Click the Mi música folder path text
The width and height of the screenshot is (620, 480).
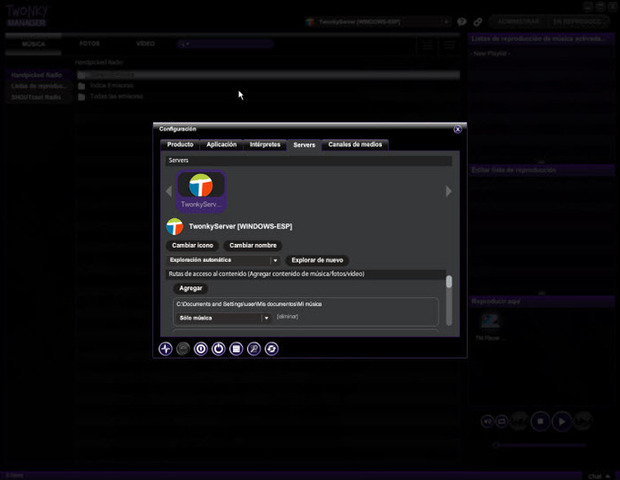click(249, 304)
